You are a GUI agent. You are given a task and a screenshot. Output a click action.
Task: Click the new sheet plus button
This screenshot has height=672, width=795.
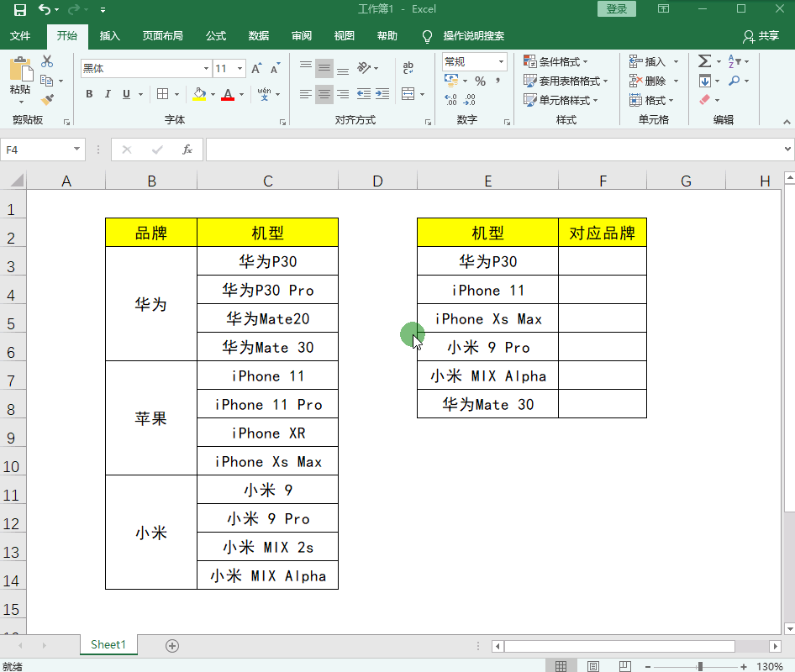click(172, 646)
